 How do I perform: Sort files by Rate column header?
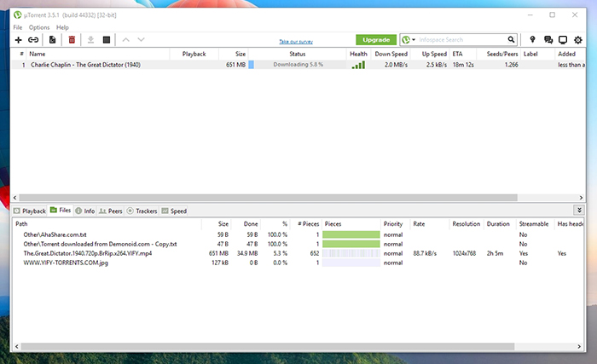(419, 224)
